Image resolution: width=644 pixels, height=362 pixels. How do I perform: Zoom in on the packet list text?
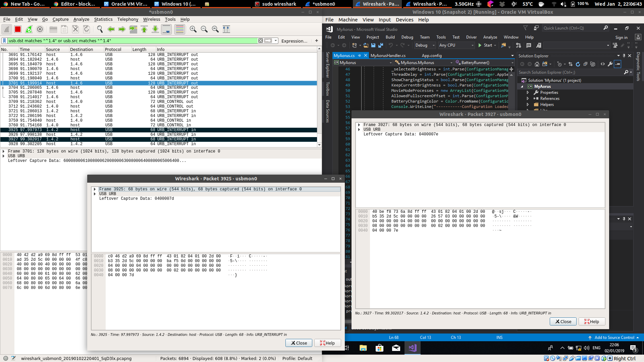193,29
